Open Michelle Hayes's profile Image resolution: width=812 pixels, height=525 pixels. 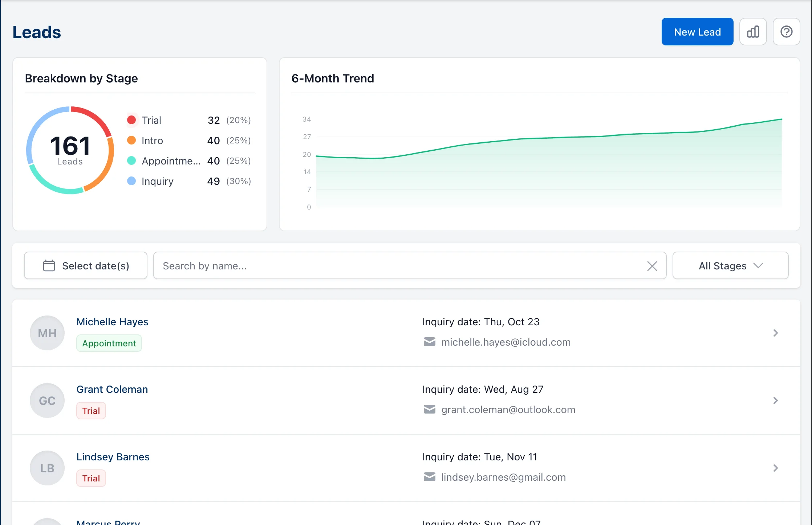(x=112, y=322)
